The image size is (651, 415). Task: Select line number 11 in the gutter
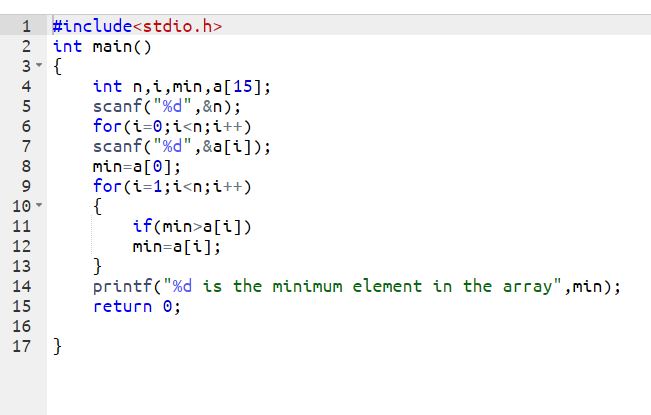point(22,226)
